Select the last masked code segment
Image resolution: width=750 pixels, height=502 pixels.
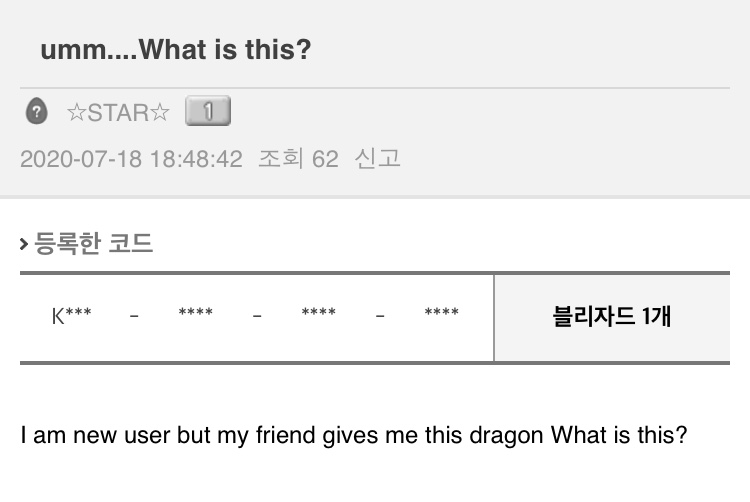441,317
